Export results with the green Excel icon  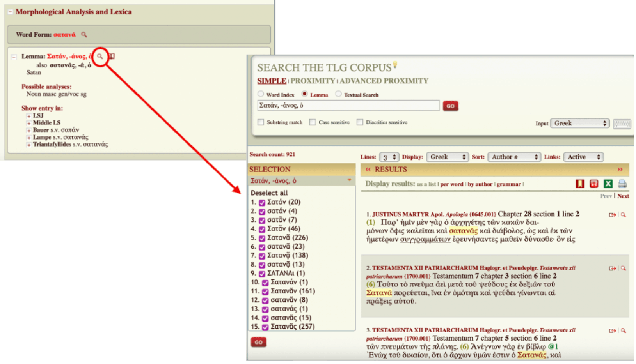608,184
